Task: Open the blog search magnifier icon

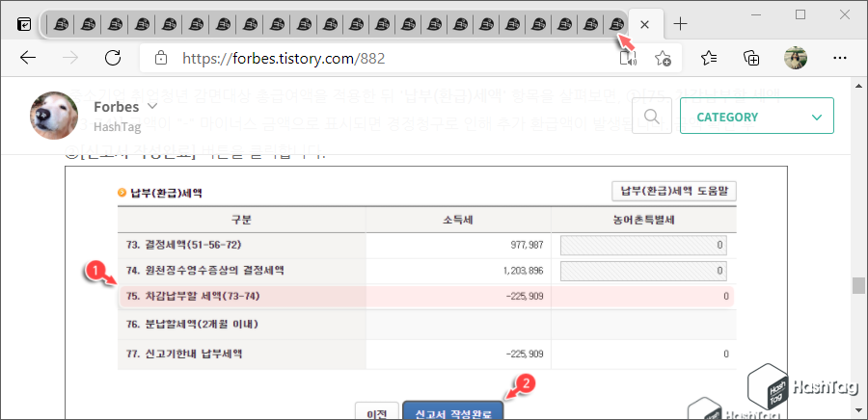Action: coord(652,116)
